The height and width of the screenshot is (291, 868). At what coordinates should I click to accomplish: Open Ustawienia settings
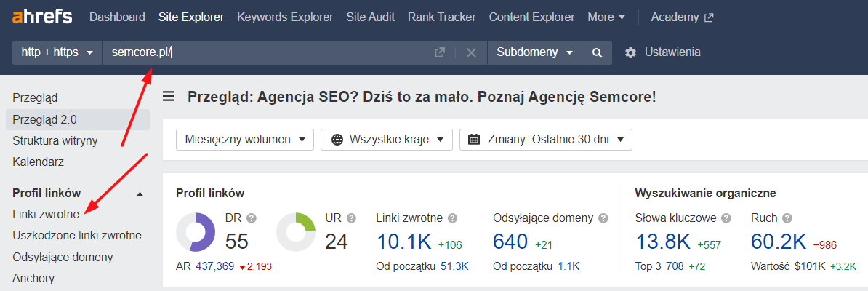[x=672, y=52]
